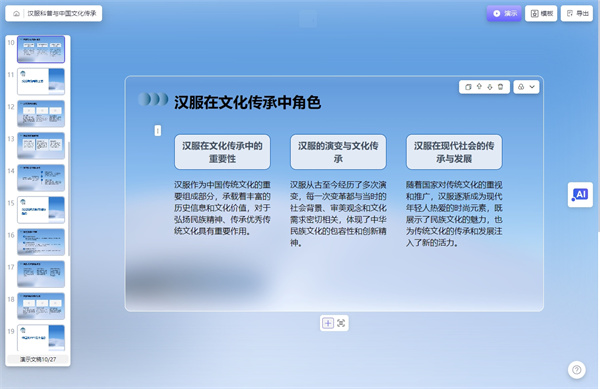600x389 pixels.
Task: Move the slide up with up-arrow icon
Action: click(479, 87)
